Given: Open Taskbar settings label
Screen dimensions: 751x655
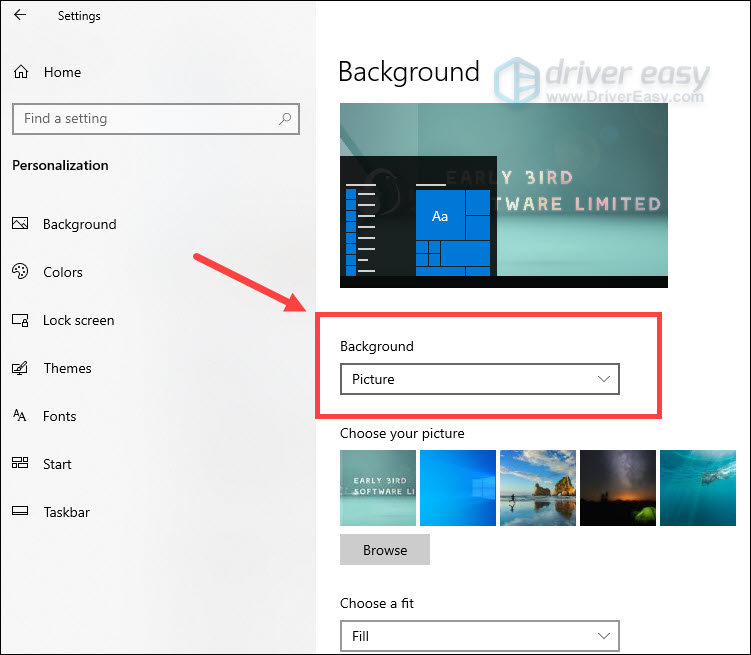Looking at the screenshot, I should tap(67, 512).
